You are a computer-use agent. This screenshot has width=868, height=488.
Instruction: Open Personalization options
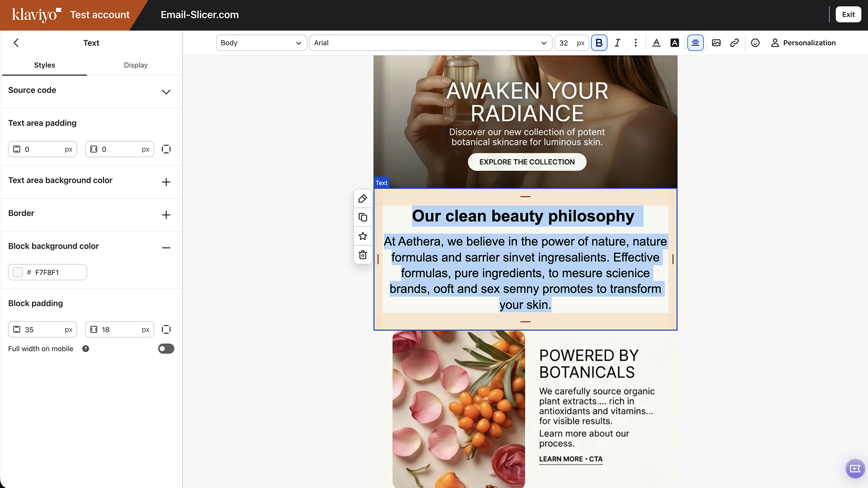coord(803,42)
